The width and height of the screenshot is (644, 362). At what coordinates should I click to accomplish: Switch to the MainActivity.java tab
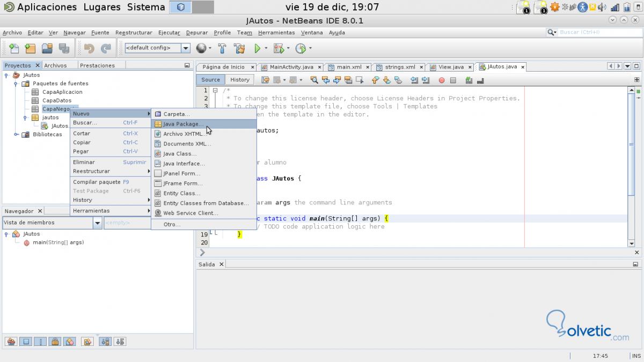[291, 67]
